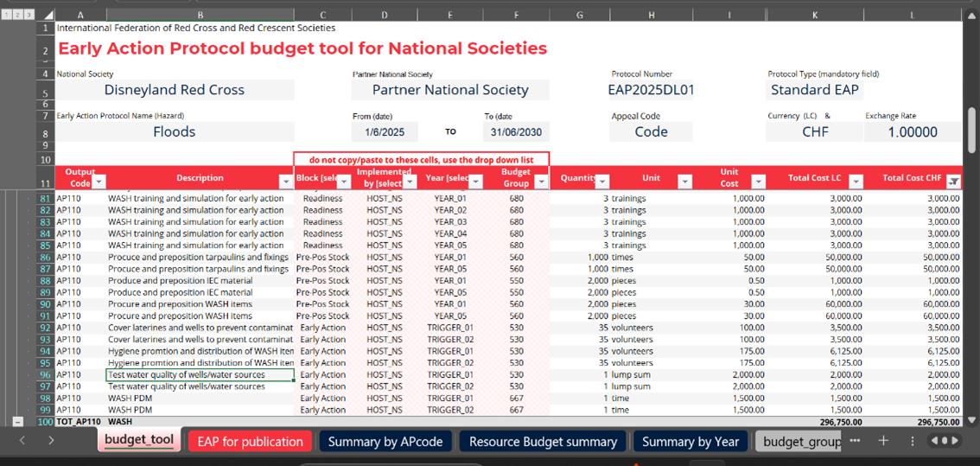
Task: Select the hazard name cell Floods
Action: click(175, 132)
